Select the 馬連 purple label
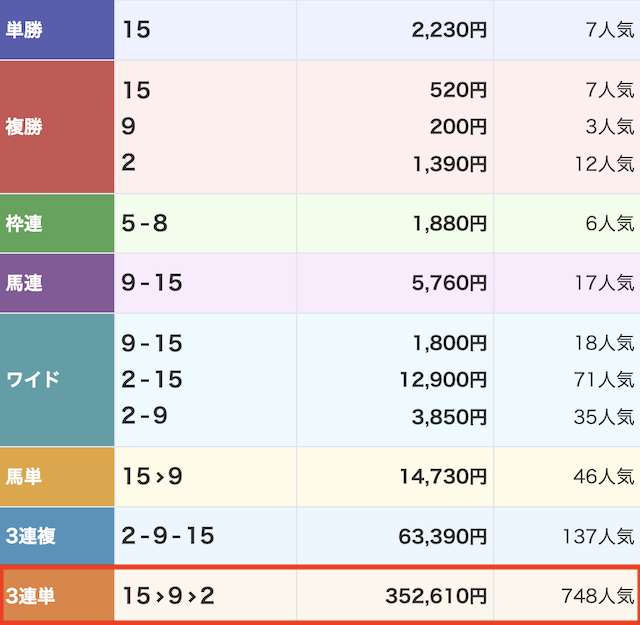640x625 pixels. 57,283
